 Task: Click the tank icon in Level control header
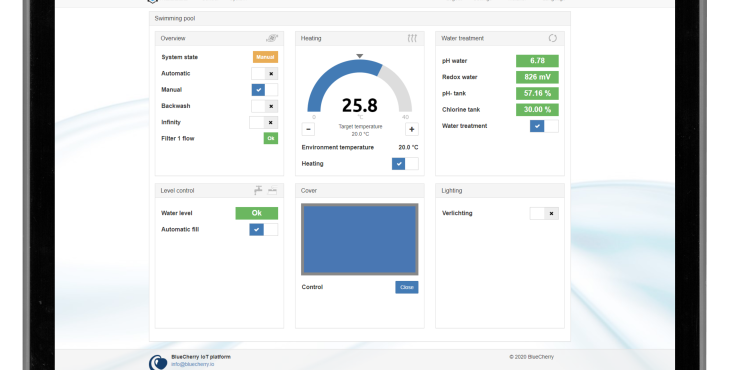point(272,191)
